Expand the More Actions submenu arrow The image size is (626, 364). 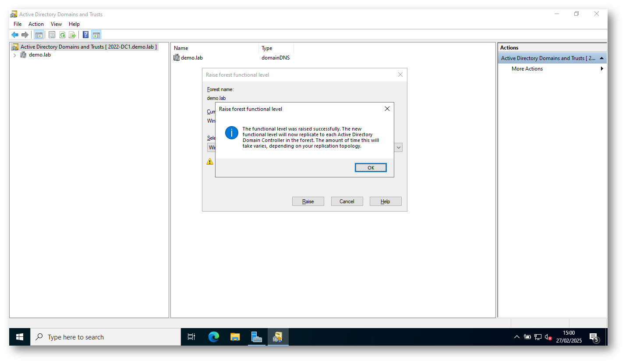click(x=602, y=69)
